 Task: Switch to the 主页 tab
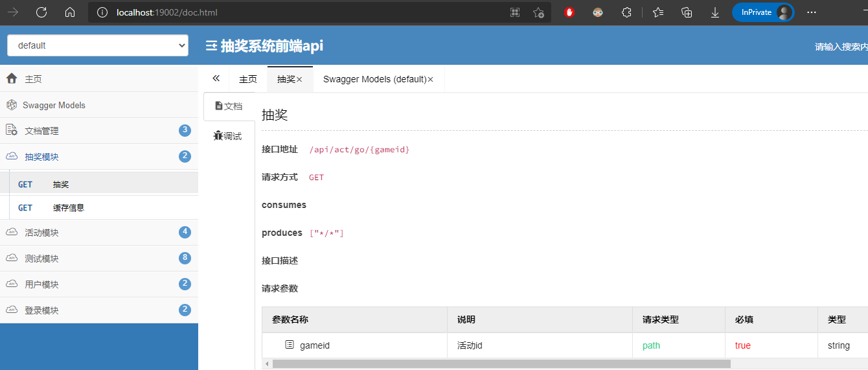click(x=248, y=79)
